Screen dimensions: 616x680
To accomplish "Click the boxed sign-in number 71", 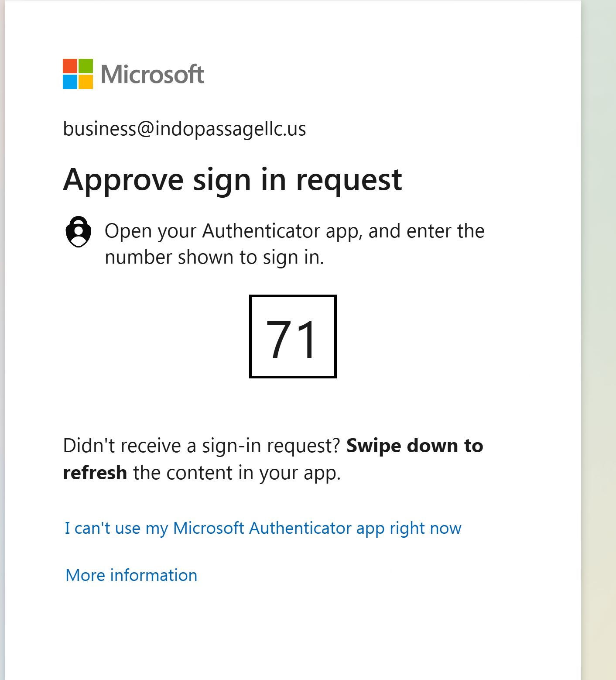I will 293,337.
